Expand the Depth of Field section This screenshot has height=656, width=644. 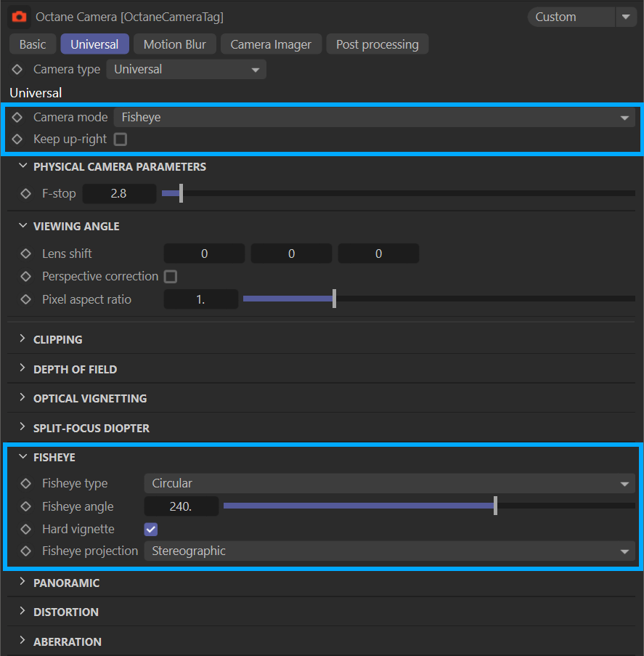coord(75,369)
